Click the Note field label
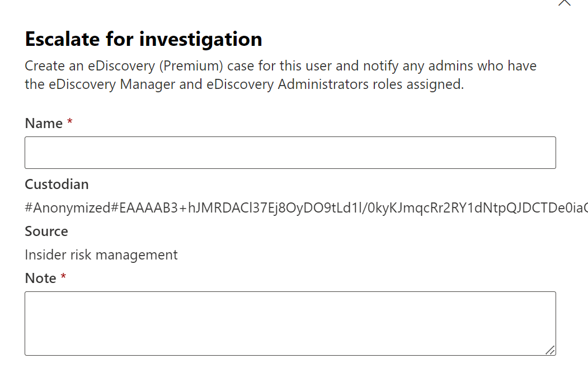Screen dimensions: 588x387 (x=40, y=279)
